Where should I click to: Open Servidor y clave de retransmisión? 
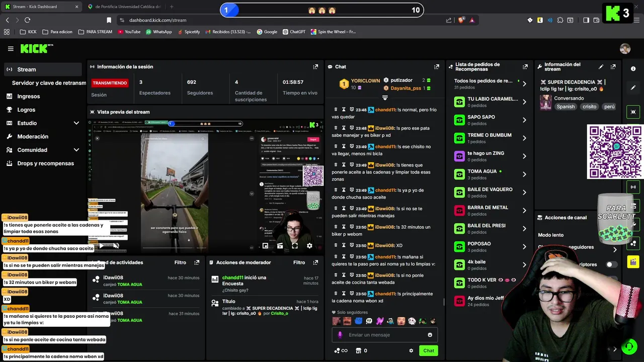[x=49, y=83]
